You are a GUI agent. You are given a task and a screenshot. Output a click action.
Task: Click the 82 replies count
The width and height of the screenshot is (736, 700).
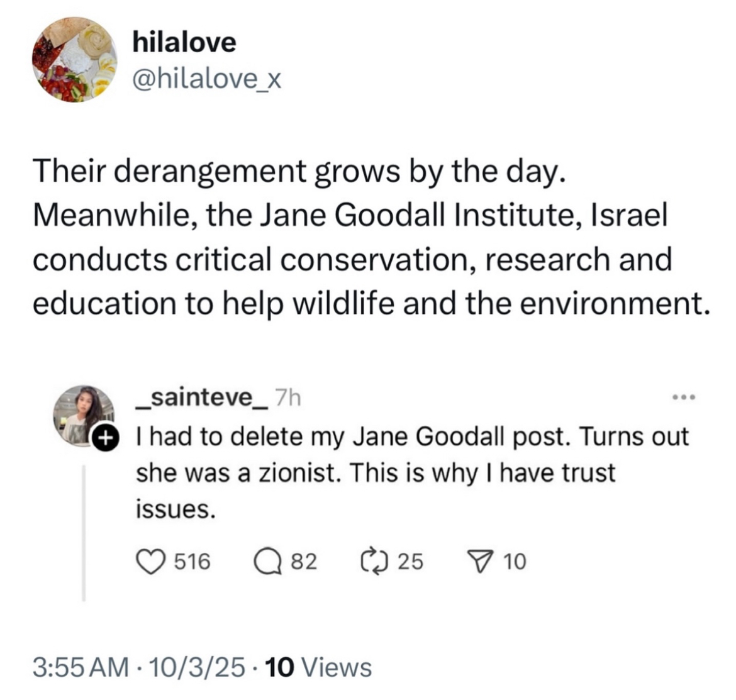point(304,562)
